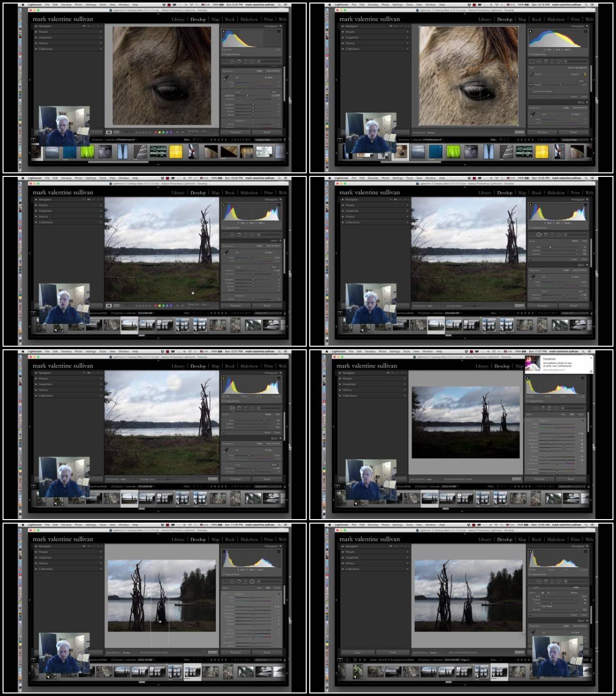Toggle Original Photo checkbox in dark horse-eye frame
Viewport: 616px width, 696px height.
[x=224, y=54]
